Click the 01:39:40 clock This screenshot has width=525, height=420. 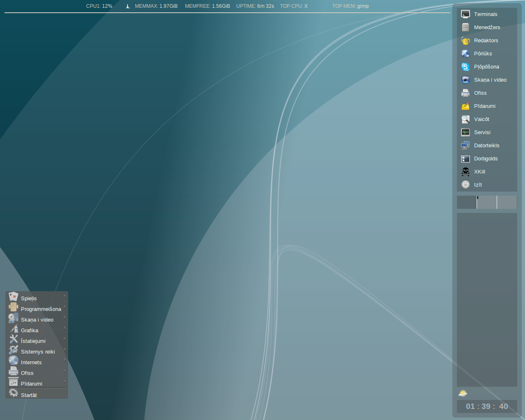[x=487, y=406]
